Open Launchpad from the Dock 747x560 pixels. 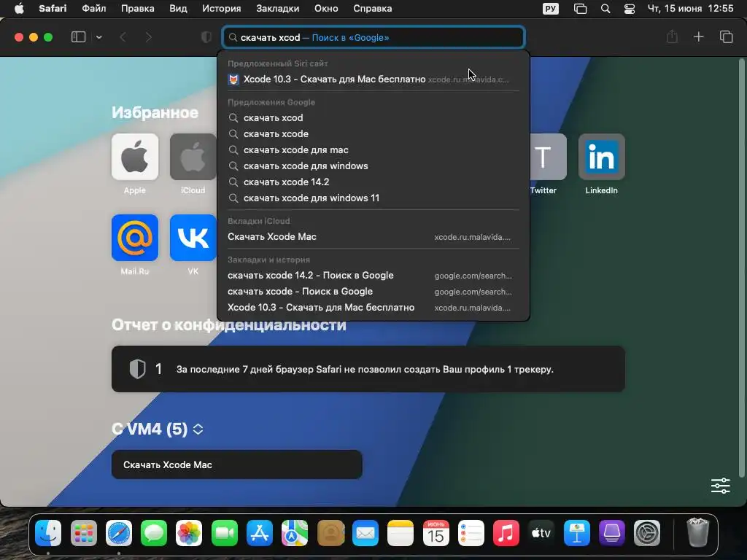[83, 533]
